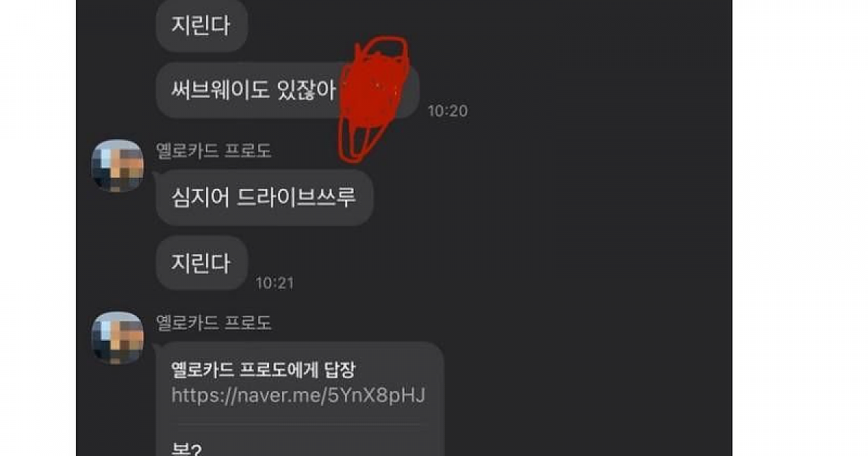
Task: Open the lower pixelated profile avatar
Action: point(117,338)
